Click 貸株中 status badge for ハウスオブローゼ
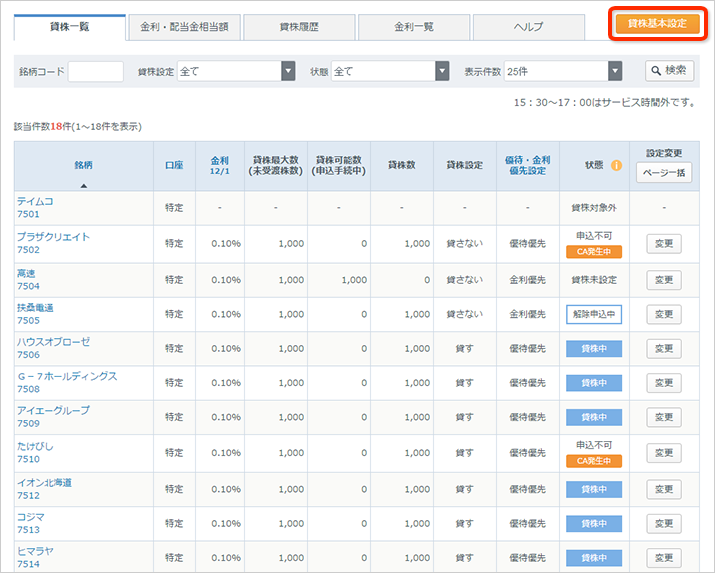Viewport: 715px width, 573px height. [594, 349]
